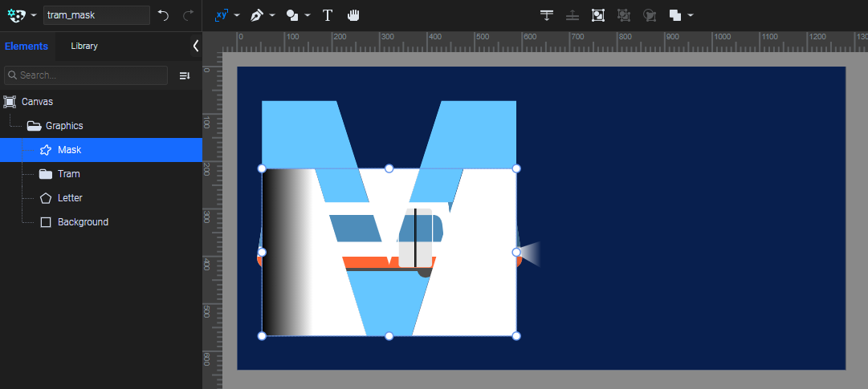Image resolution: width=868 pixels, height=389 pixels.
Task: Open the elements sort options icon
Action: pyautogui.click(x=185, y=75)
